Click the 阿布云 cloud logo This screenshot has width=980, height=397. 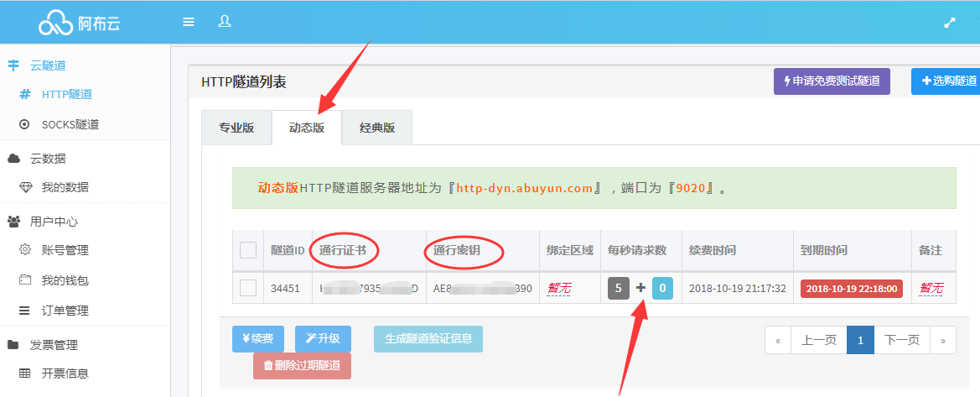point(78,24)
